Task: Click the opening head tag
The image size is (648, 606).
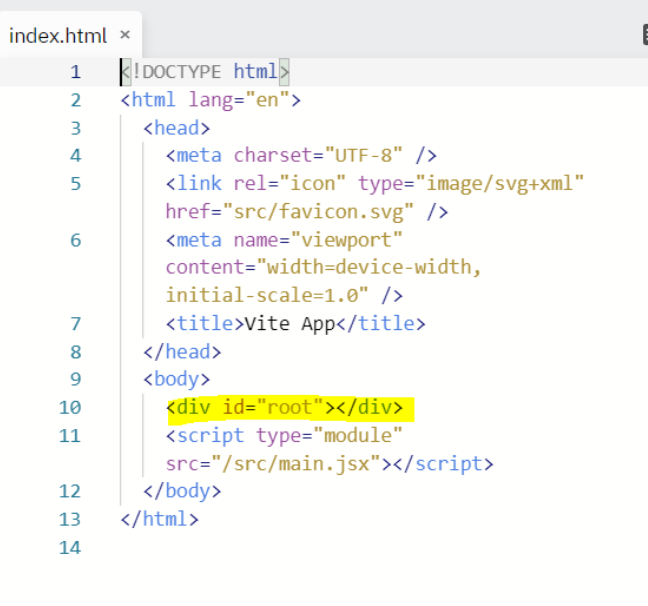Action: tap(176, 128)
